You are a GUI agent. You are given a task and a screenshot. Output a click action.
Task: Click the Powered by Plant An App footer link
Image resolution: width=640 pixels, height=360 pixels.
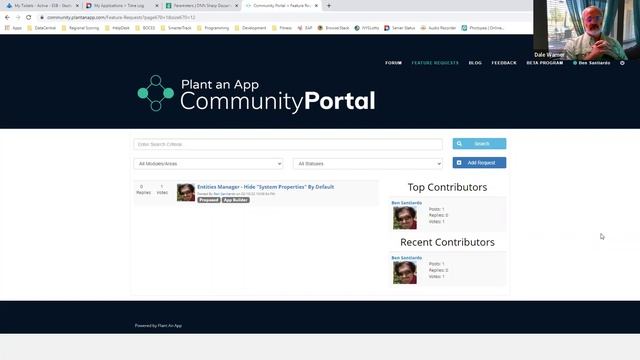(158, 326)
